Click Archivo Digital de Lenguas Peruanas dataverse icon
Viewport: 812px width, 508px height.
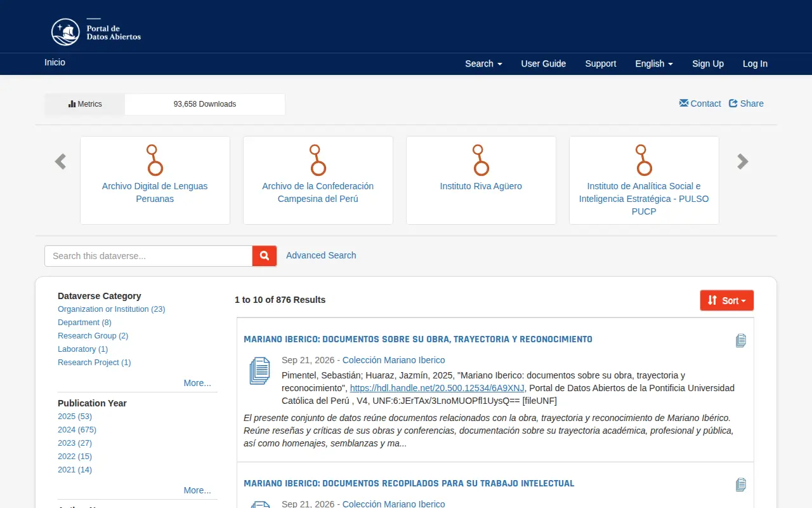click(155, 160)
